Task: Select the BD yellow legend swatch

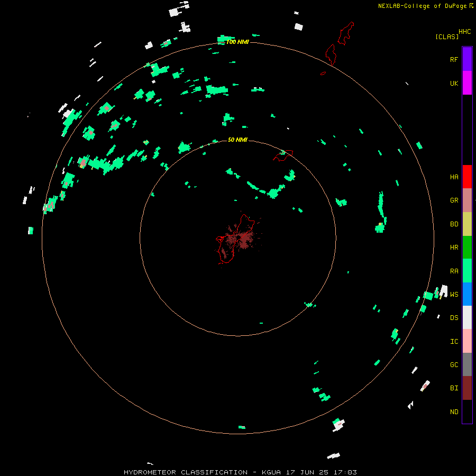Action: coord(467,224)
